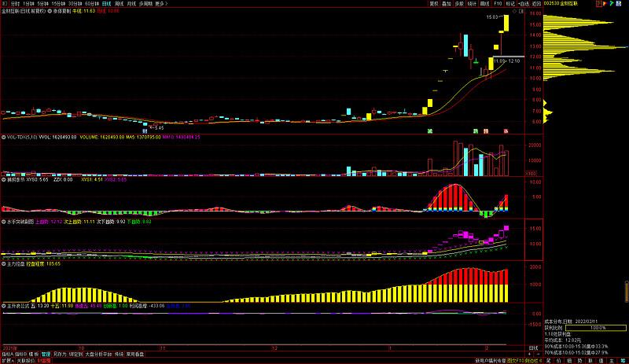The image size is (629, 364).
Task: Switch to the 60分钟 period tab
Action: [92, 3]
